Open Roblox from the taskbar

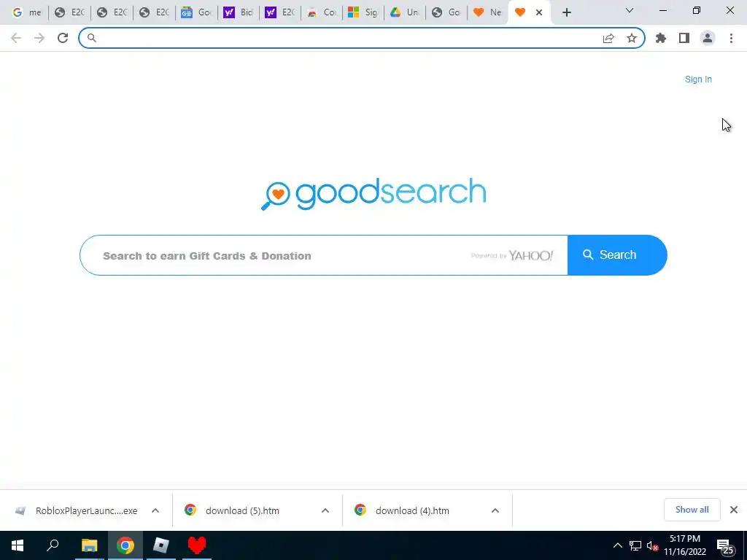tap(161, 545)
